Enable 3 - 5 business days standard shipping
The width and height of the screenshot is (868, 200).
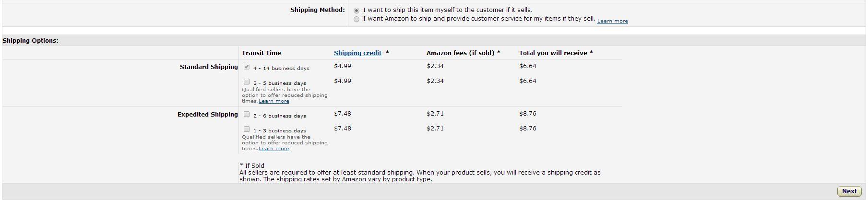point(247,82)
